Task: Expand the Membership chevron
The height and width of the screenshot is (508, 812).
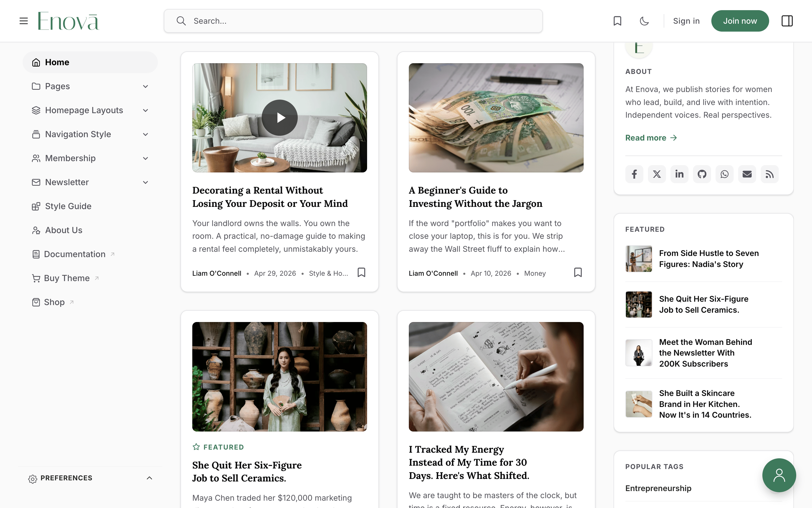Action: (x=145, y=158)
